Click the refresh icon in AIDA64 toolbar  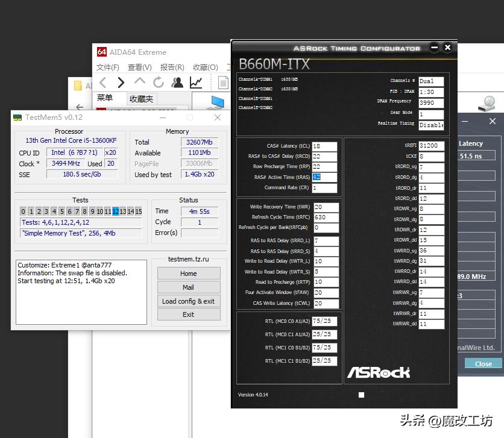159,83
